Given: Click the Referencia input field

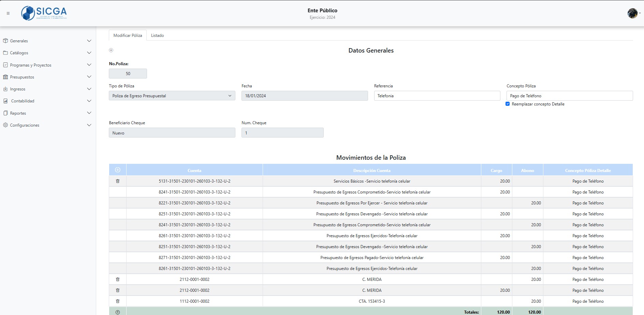Looking at the screenshot, I should [437, 96].
